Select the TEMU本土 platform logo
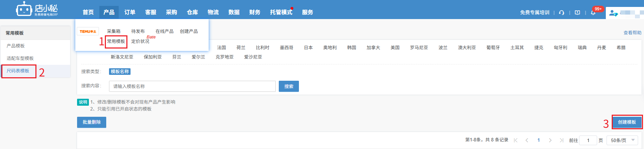Image resolution: width=644 pixels, height=149 pixels. (x=88, y=32)
